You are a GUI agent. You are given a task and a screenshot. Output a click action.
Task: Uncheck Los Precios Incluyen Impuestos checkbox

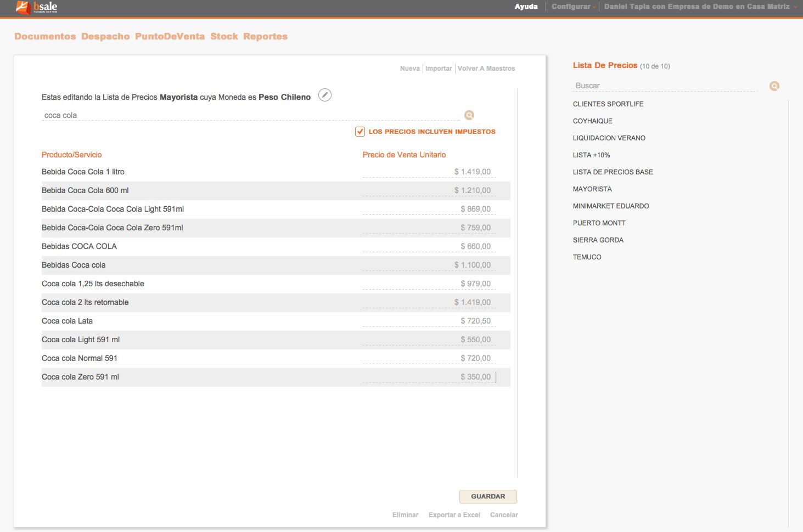[x=360, y=132]
